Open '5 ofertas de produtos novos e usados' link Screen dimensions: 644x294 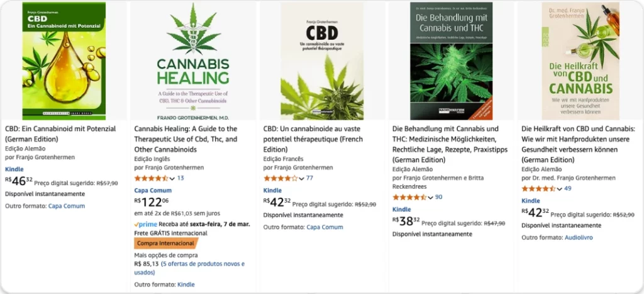pyautogui.click(x=189, y=268)
